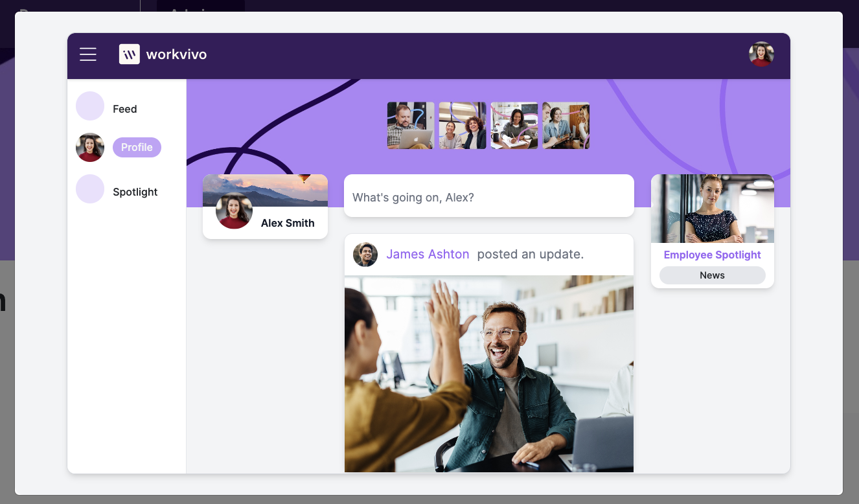Select the Profile sidebar item
Viewport: 859px width, 504px height.
tap(137, 148)
